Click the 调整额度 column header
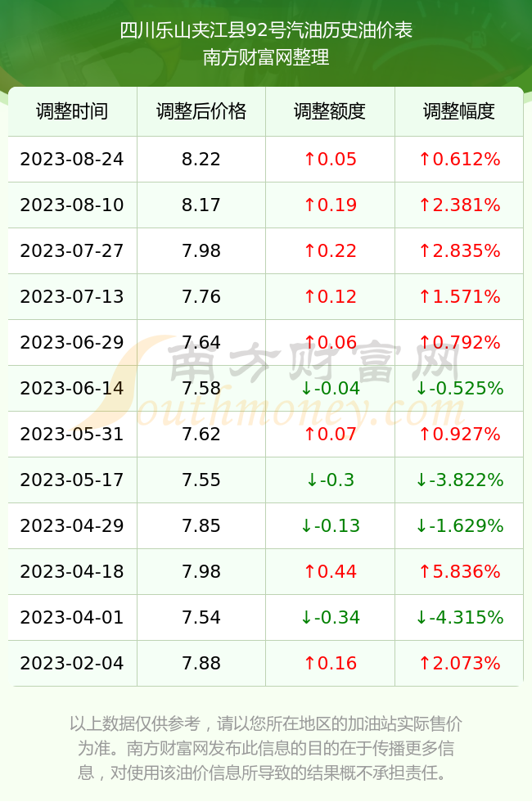This screenshot has height=802, width=532. [x=330, y=111]
